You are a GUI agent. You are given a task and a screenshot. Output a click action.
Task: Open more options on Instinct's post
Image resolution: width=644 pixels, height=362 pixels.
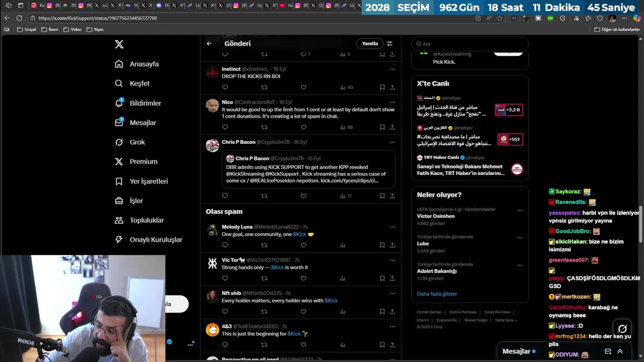[392, 69]
